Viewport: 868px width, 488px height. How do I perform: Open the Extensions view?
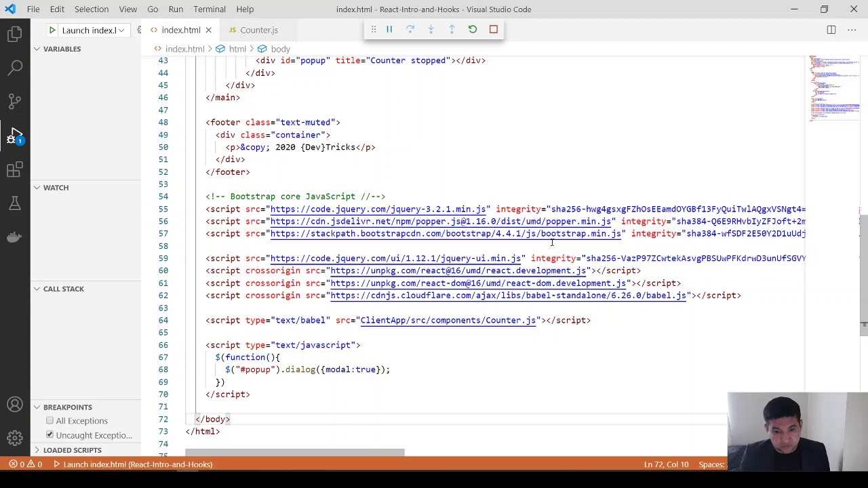(x=15, y=169)
